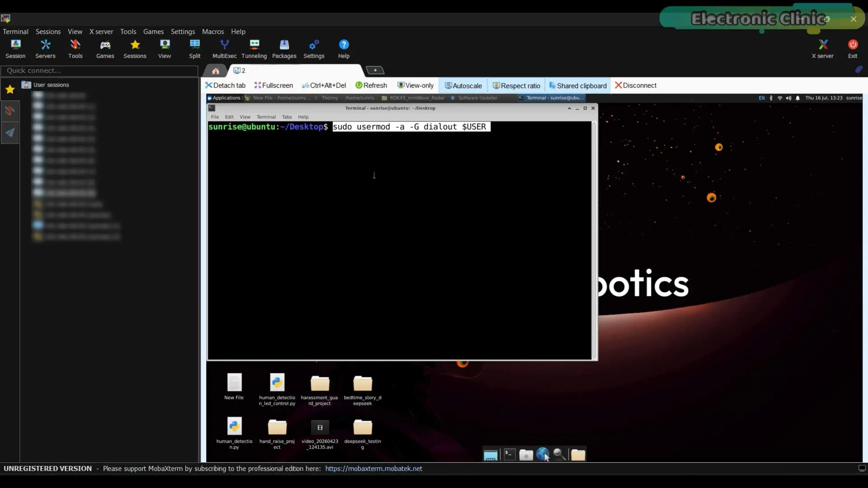Toggle the Shared clipboard option
Image resolution: width=868 pixels, height=488 pixels.
[578, 86]
